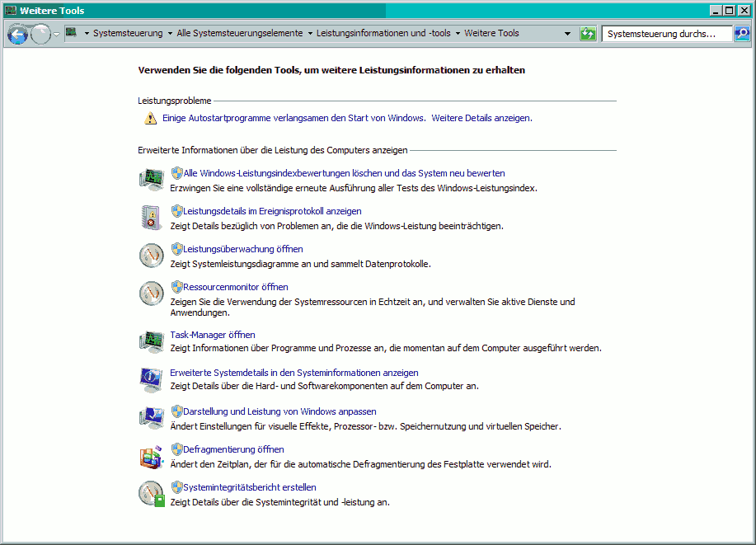The width and height of the screenshot is (756, 545).
Task: Click the Task-Manager monitor icon
Action: 152,341
